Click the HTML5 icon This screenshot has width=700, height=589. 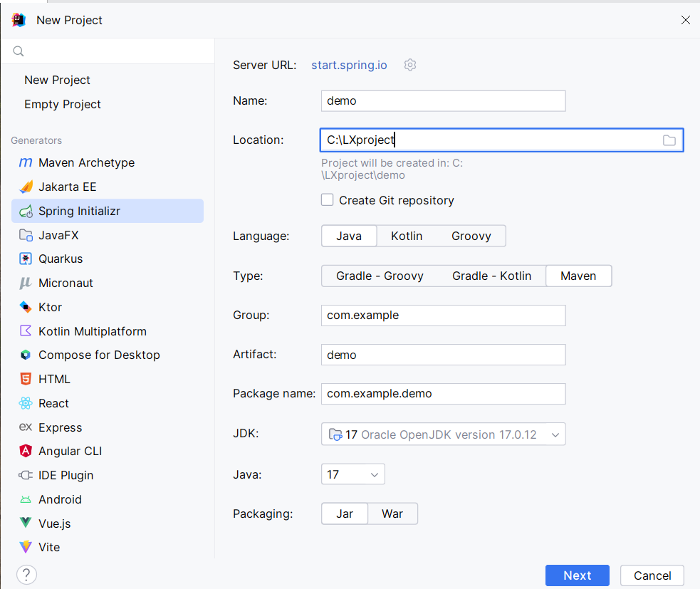click(26, 379)
